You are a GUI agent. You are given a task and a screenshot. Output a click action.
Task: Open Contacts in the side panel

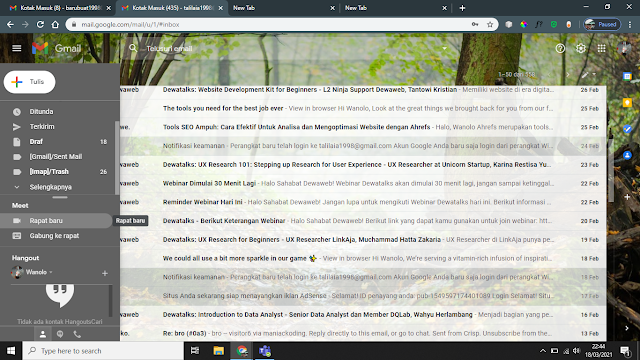click(627, 155)
